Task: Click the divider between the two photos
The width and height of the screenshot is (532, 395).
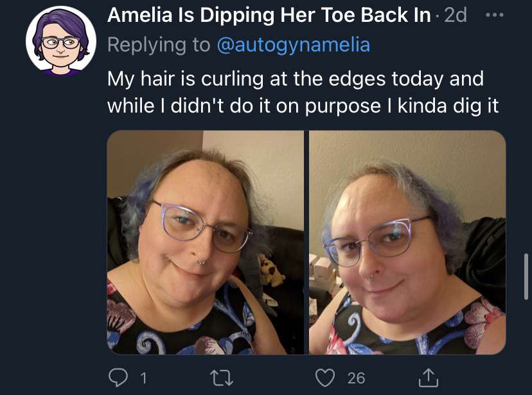Action: point(306,243)
